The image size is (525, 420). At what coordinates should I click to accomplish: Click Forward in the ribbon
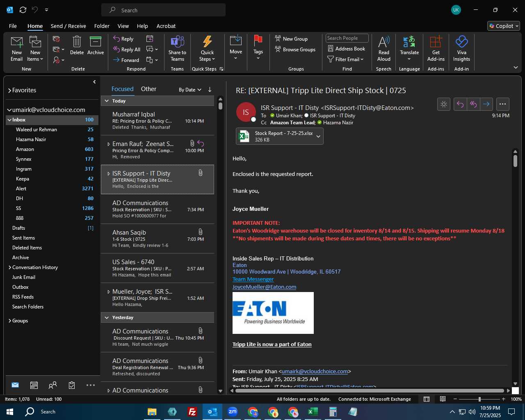(x=126, y=60)
